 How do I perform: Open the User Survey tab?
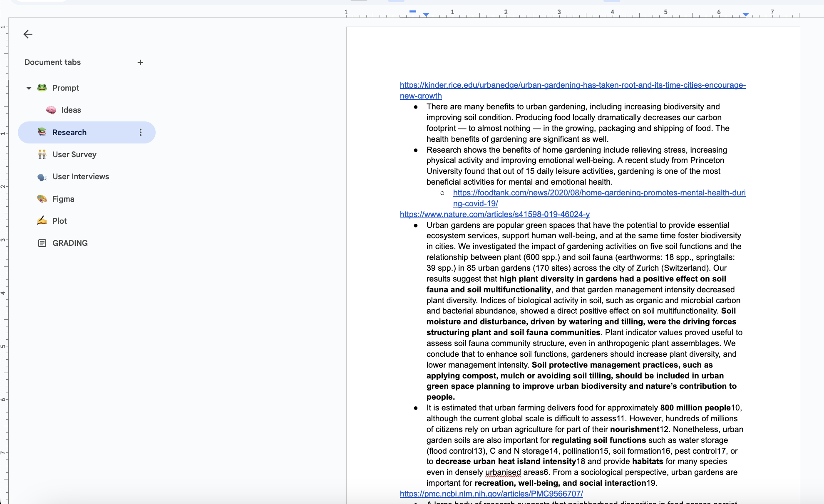[74, 154]
